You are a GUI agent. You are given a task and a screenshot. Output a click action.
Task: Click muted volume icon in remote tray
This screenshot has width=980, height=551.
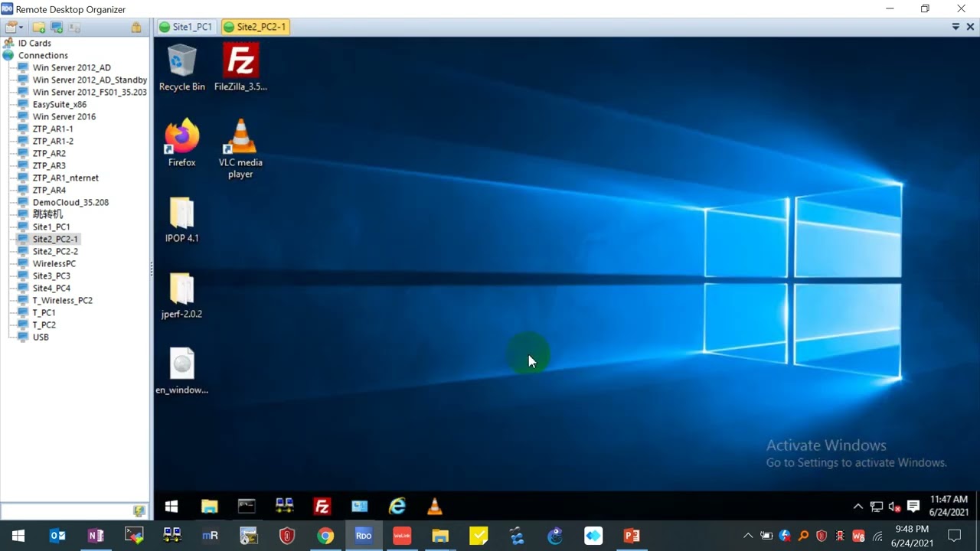pos(894,506)
